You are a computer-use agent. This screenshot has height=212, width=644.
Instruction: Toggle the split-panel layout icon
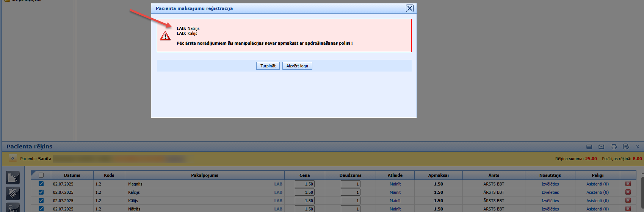(x=589, y=147)
